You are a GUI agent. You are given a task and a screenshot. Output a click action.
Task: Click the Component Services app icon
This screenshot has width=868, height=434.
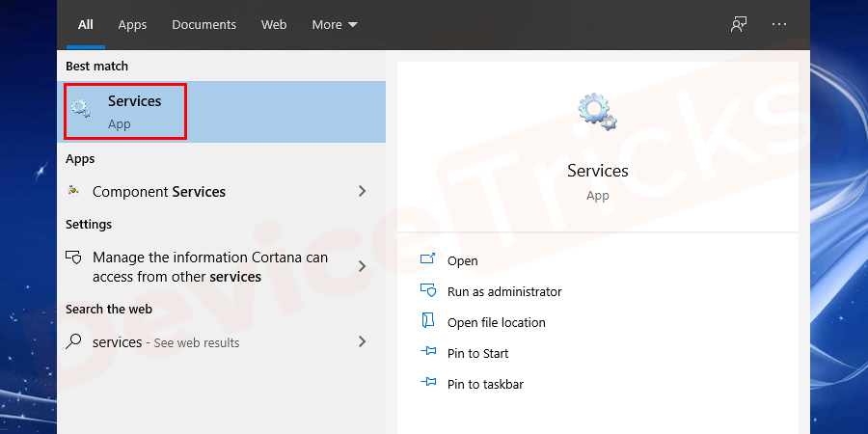pyautogui.click(x=73, y=191)
